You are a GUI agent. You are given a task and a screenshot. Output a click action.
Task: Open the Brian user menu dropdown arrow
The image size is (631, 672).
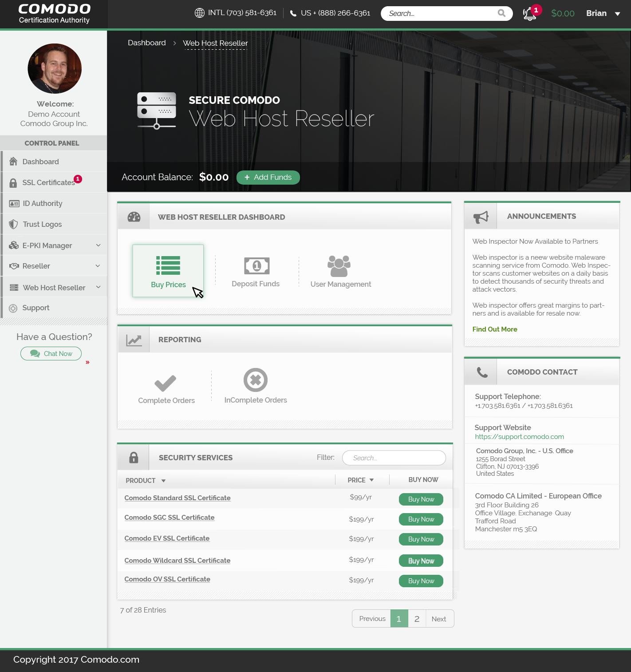[617, 14]
